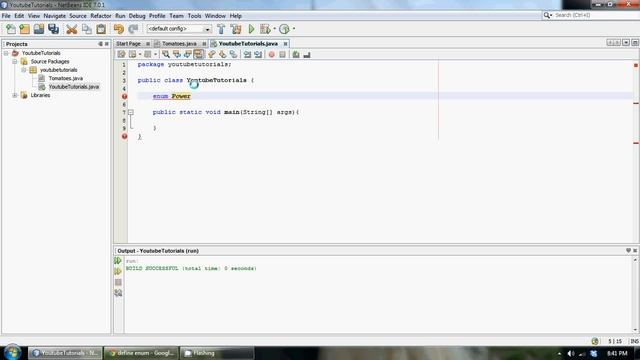
Task: Collapse the main method code fold
Action: point(131,112)
